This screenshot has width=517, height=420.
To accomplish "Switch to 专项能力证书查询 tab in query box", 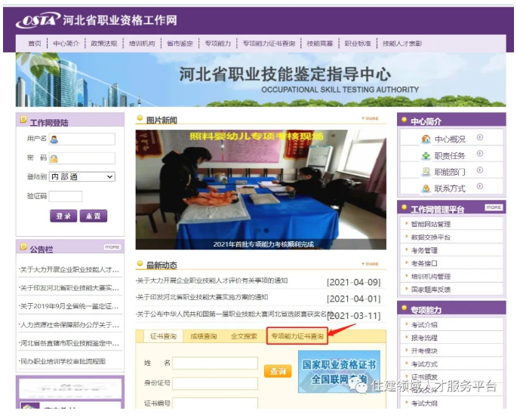I will (x=297, y=336).
